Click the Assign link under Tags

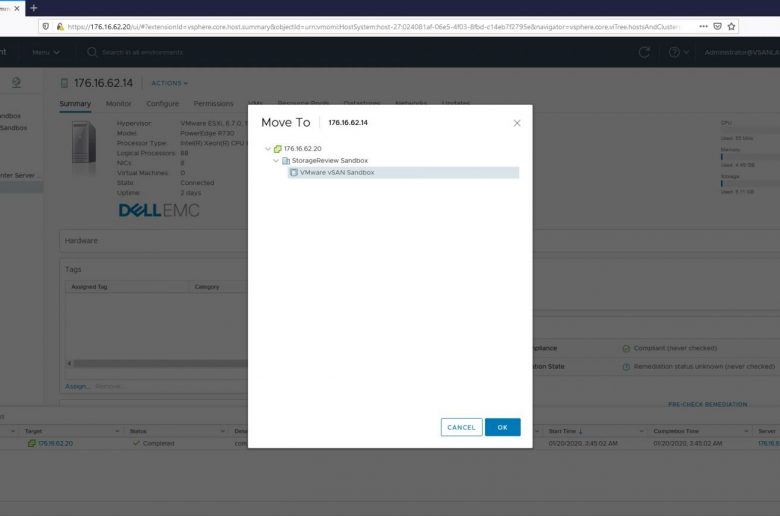(x=77, y=386)
